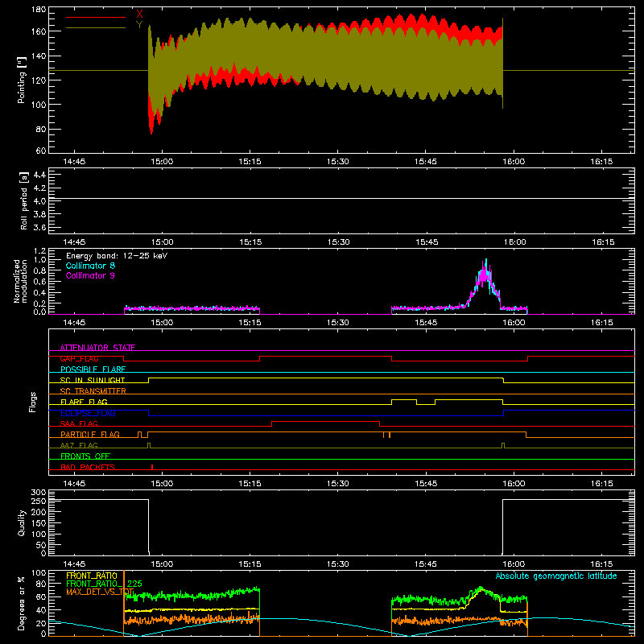This screenshot has height=644, width=644.
Task: Click the SC_IN_SUNLIGHT flag label
Action: [93, 380]
